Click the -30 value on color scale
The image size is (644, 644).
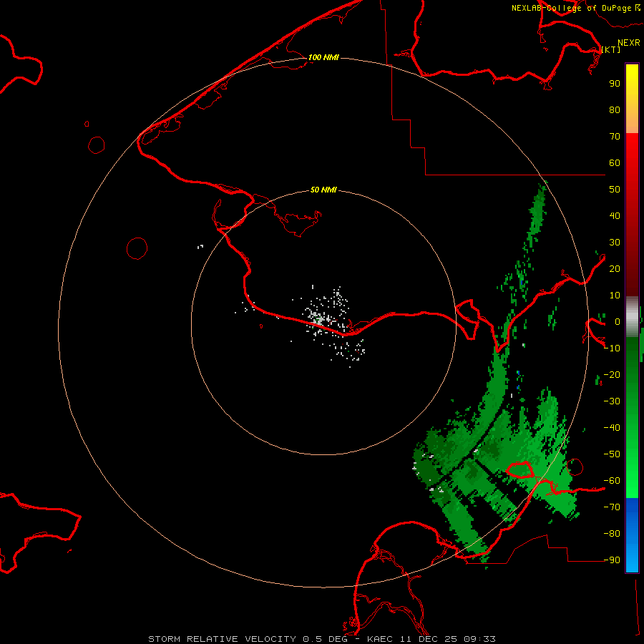coord(612,401)
